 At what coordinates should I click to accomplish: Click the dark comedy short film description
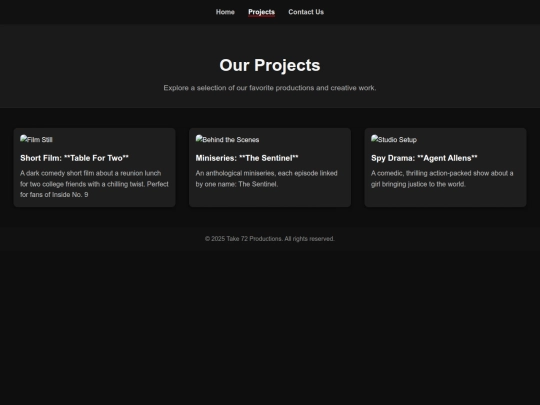pos(94,184)
